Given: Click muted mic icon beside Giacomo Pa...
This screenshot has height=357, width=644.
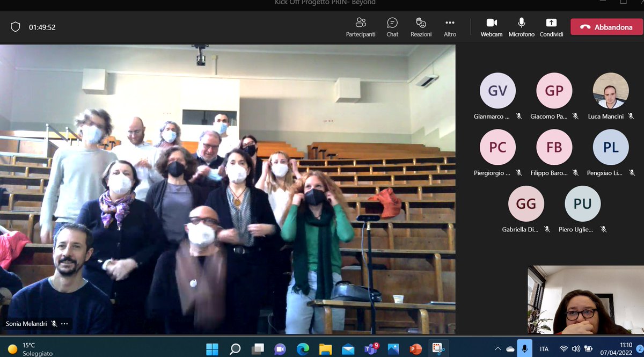Looking at the screenshot, I should pyautogui.click(x=575, y=116).
